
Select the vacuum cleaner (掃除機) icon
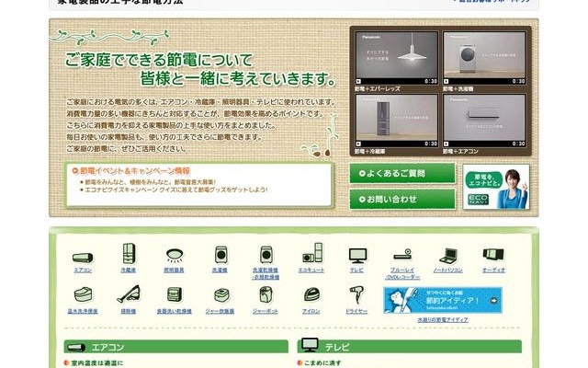[129, 294]
